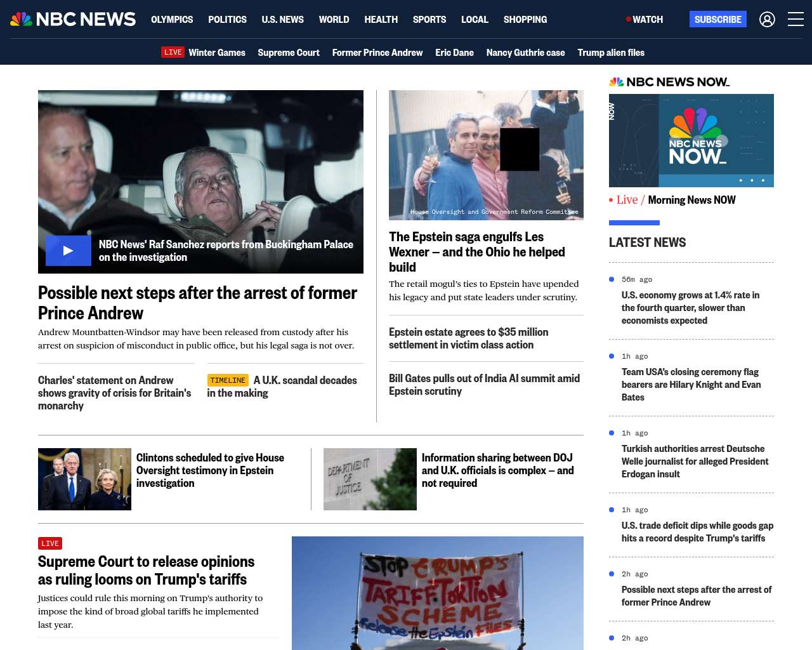Read Bill Gates India AI summit story
This screenshot has height=650, width=812.
[485, 385]
